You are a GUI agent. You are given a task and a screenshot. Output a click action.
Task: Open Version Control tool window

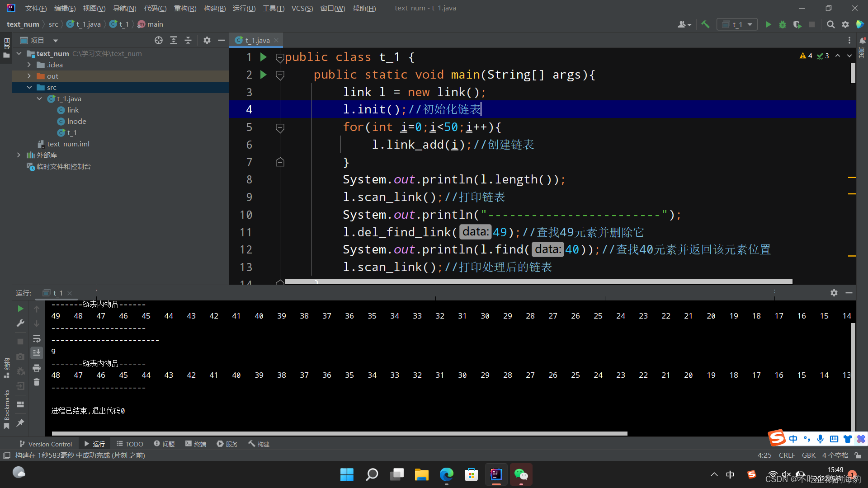(46, 444)
